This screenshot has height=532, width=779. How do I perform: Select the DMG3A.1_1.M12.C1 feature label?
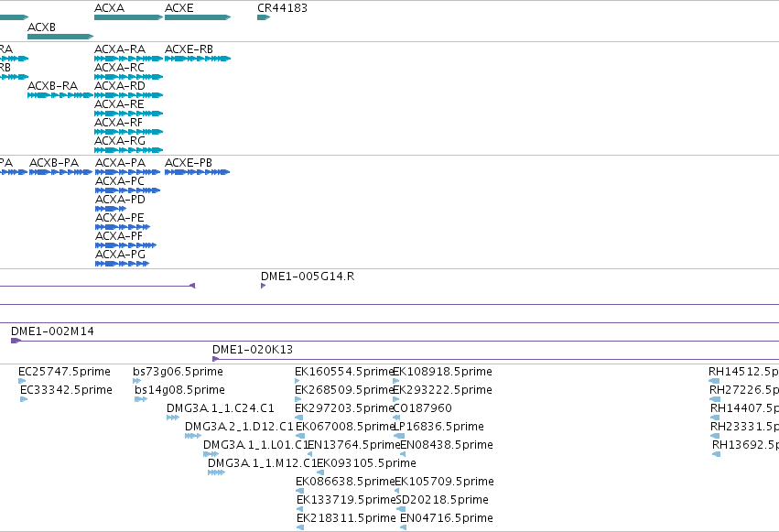(x=262, y=463)
